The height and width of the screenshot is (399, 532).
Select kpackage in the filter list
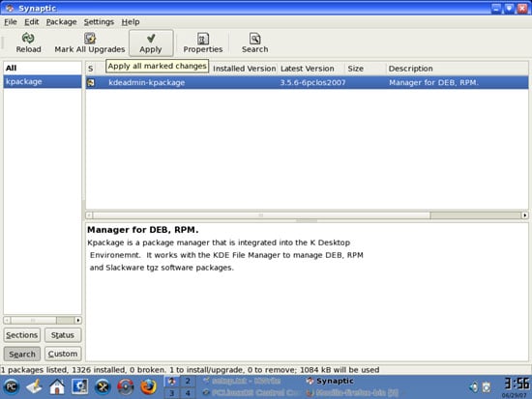[43, 82]
